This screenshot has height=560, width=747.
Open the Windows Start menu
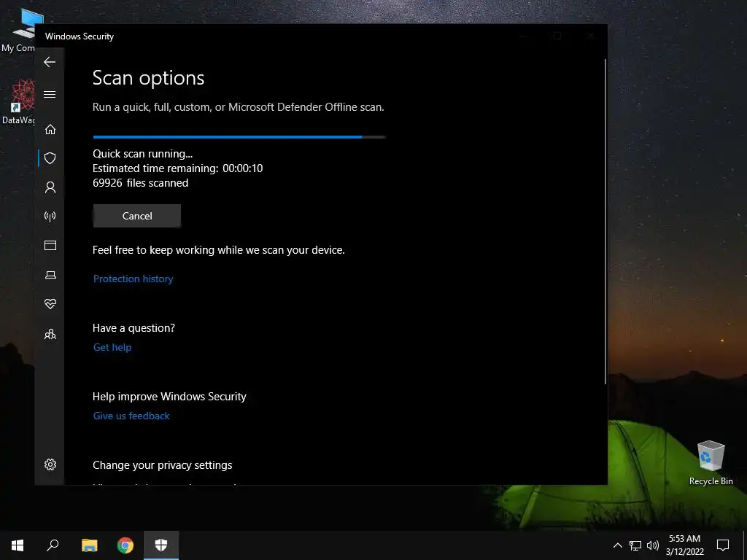18,545
